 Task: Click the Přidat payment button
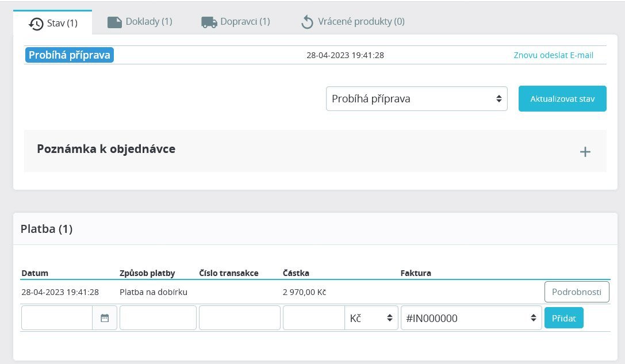coord(563,318)
